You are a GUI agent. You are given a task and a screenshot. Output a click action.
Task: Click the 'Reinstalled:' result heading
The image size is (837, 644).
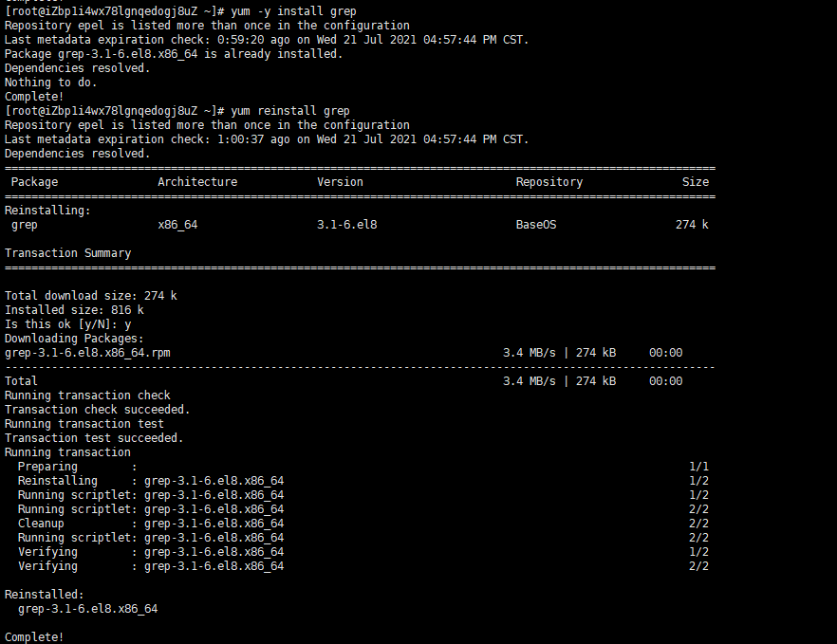[x=44, y=595]
